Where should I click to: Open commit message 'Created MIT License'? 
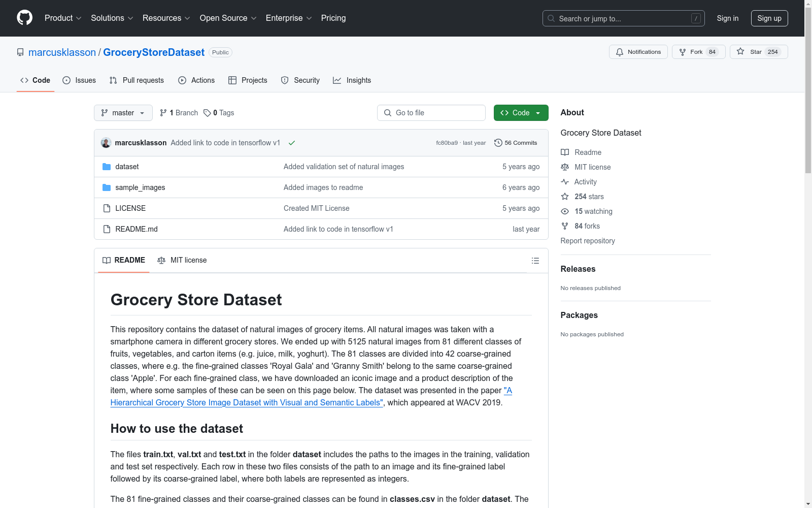point(317,208)
